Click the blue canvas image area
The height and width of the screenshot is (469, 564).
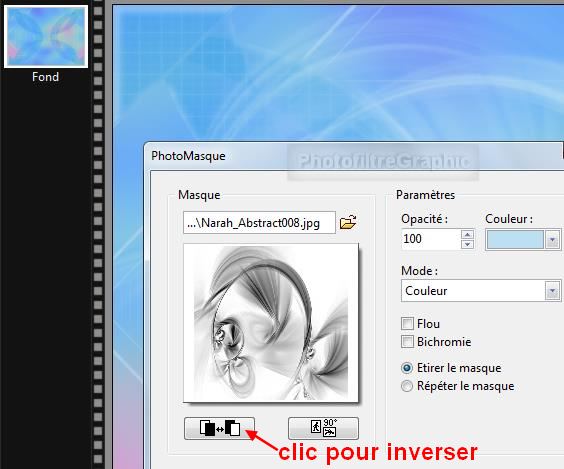338,72
